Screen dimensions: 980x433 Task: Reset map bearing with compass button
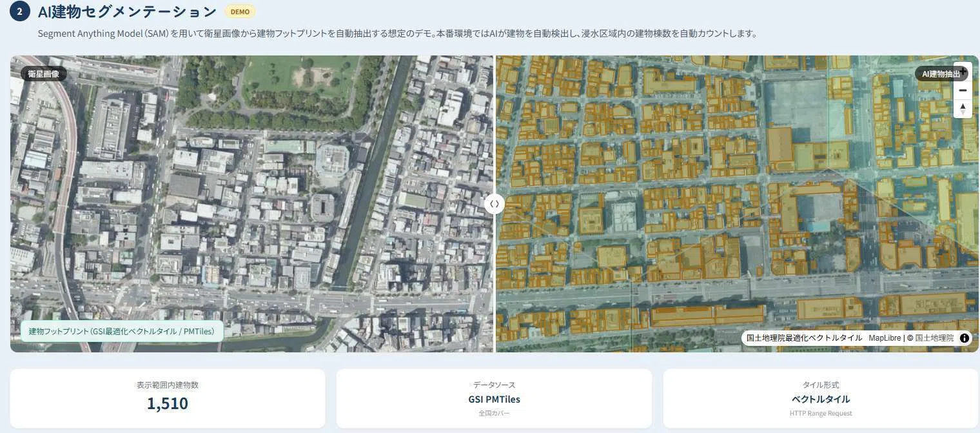click(x=963, y=108)
